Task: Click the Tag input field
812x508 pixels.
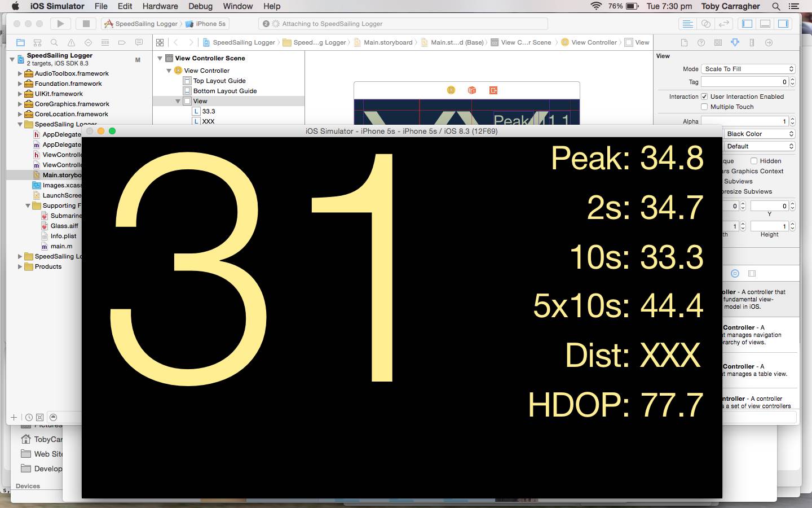Action: coord(744,82)
